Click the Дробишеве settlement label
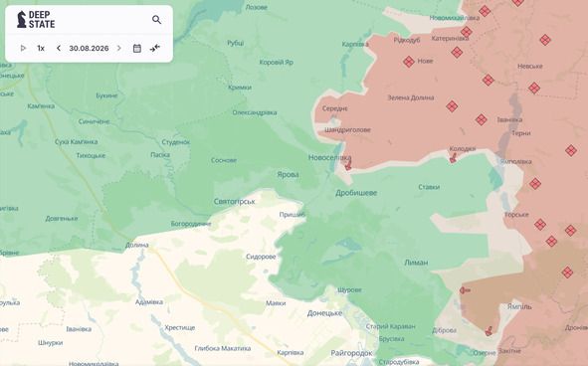Image resolution: width=588 pixels, height=366 pixels. pos(356,193)
